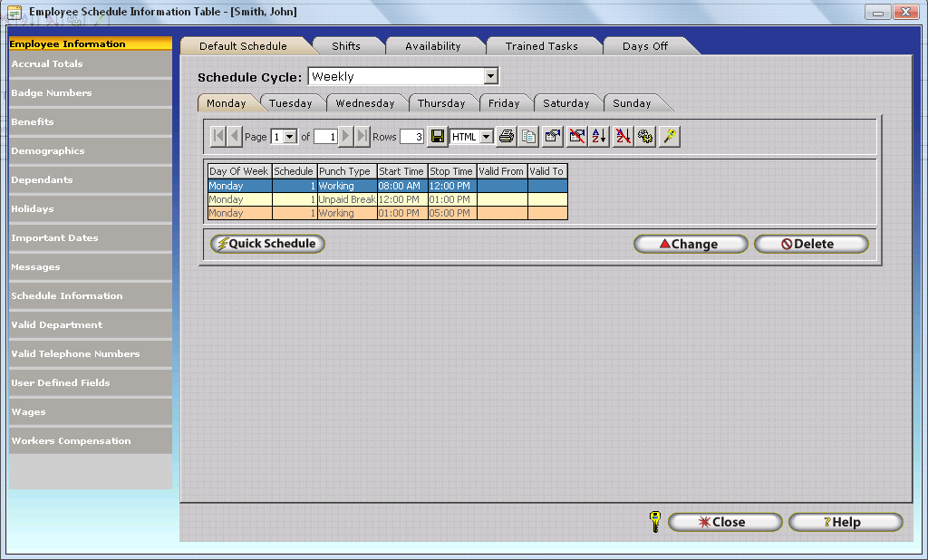Open the Schedule Cycle dropdown
Viewport: 928px width, 560px height.
point(490,77)
